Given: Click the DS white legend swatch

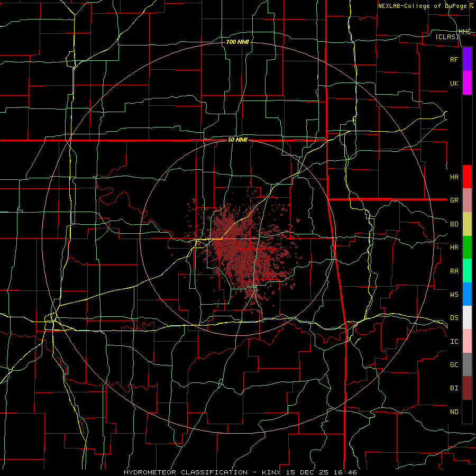Looking at the screenshot, I should tap(467, 317).
